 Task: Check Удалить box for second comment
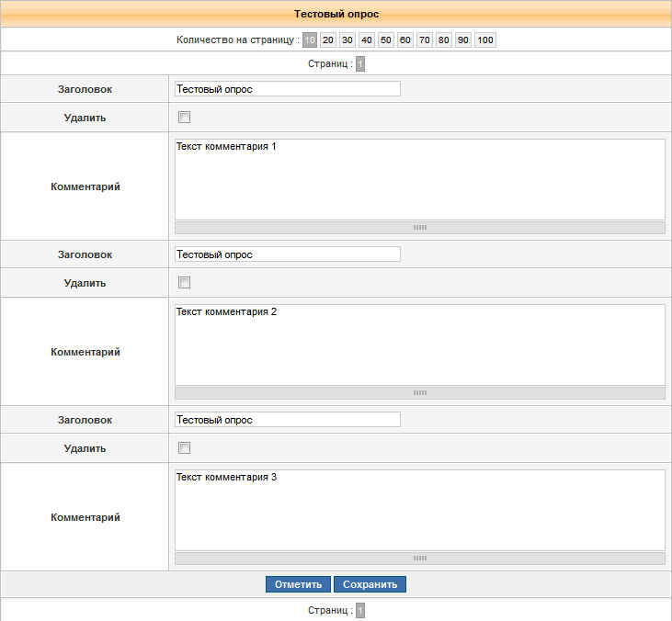(184, 283)
